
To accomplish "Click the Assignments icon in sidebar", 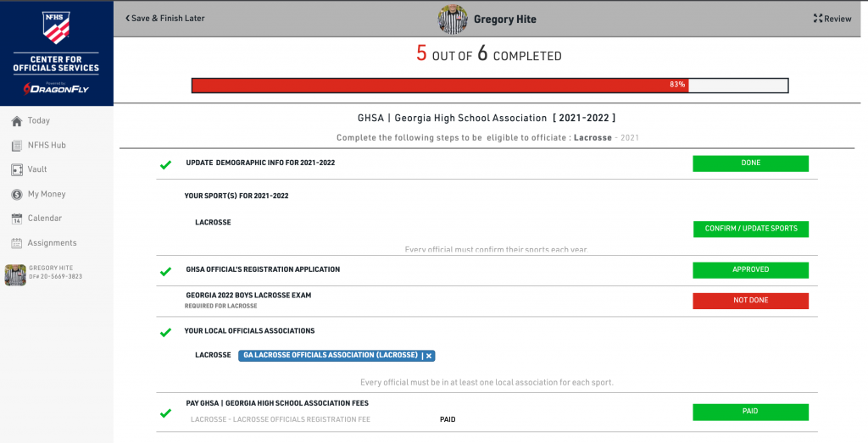I will (17, 243).
